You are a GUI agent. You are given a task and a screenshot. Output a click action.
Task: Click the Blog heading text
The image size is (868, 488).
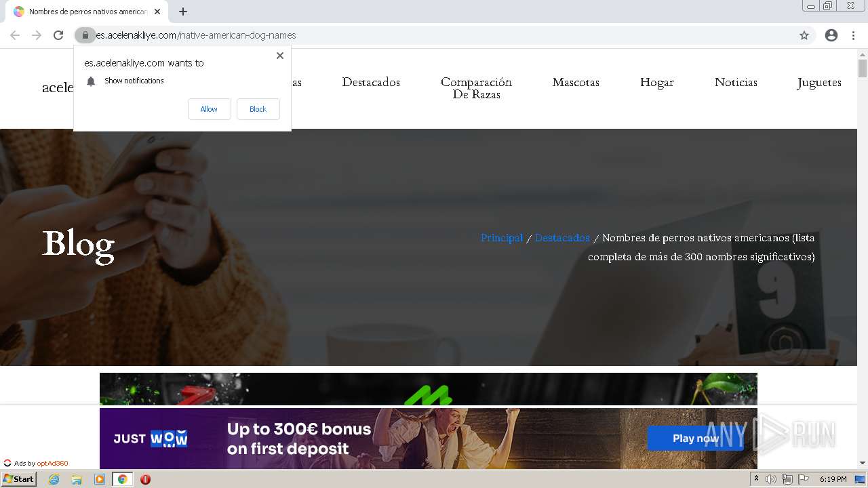pyautogui.click(x=78, y=244)
